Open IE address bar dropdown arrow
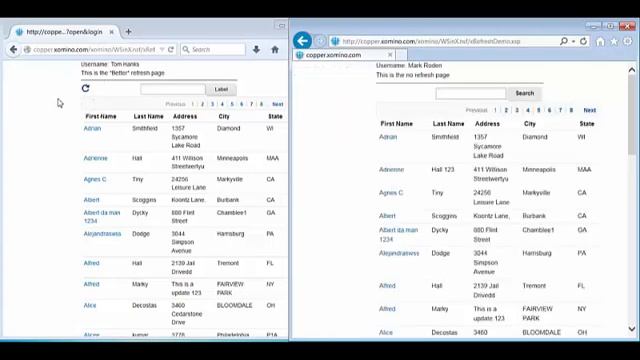Viewport: 640px width, 360px height. tap(573, 41)
